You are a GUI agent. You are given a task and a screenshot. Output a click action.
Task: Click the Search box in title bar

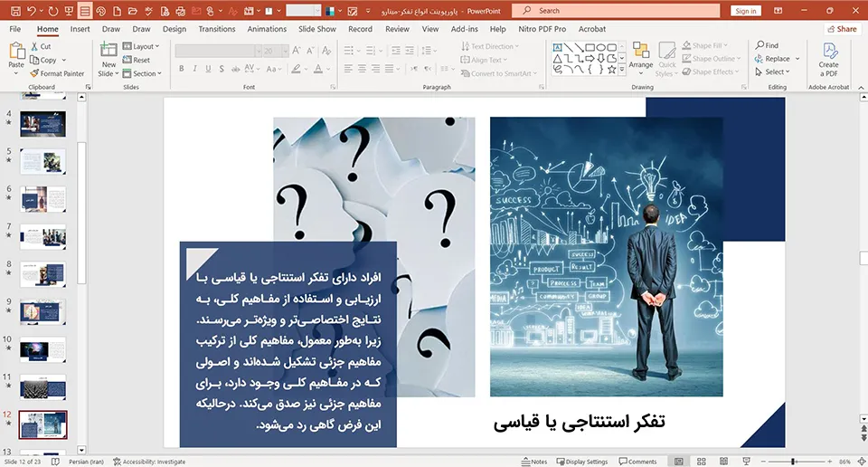point(616,11)
